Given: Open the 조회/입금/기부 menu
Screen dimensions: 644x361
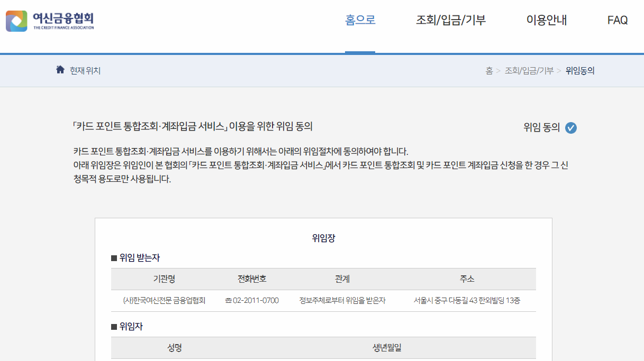Looking at the screenshot, I should [450, 20].
